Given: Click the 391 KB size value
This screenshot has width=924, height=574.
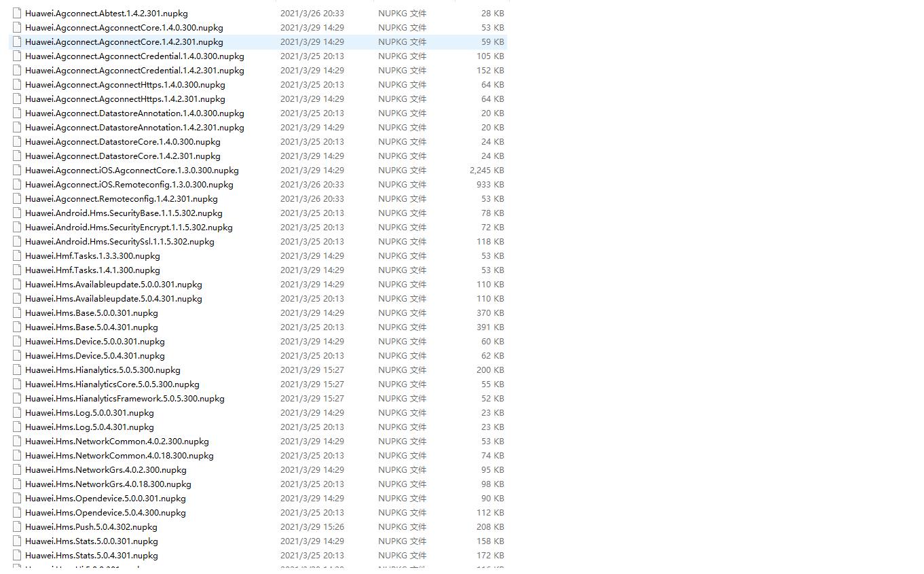Looking at the screenshot, I should point(490,327).
